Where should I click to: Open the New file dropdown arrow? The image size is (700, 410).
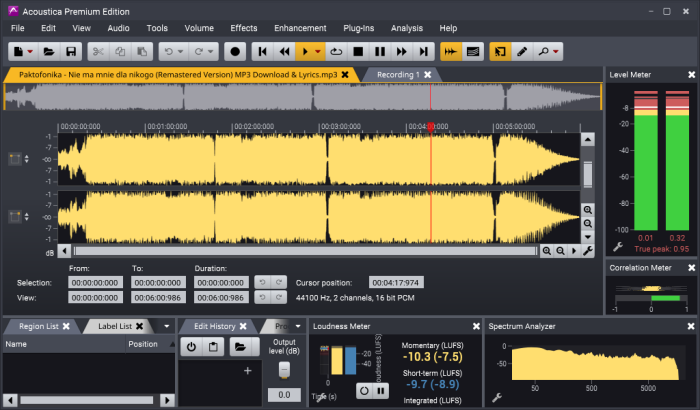click(x=30, y=52)
